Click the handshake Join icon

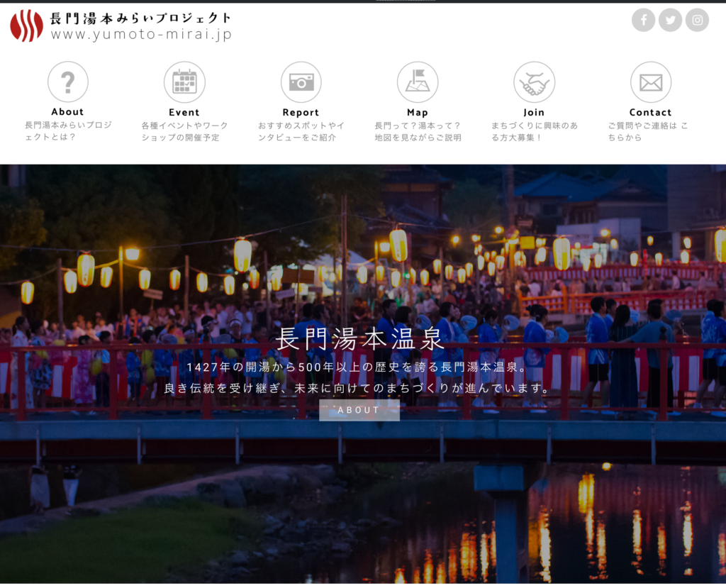pos(534,82)
